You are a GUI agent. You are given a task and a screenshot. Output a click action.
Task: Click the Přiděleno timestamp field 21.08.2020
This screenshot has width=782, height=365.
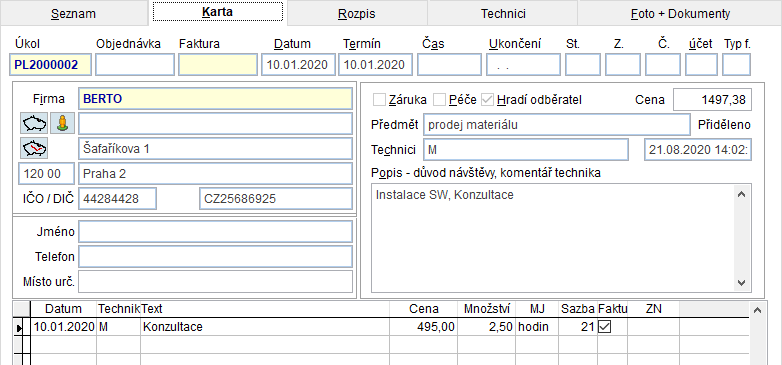point(698,150)
